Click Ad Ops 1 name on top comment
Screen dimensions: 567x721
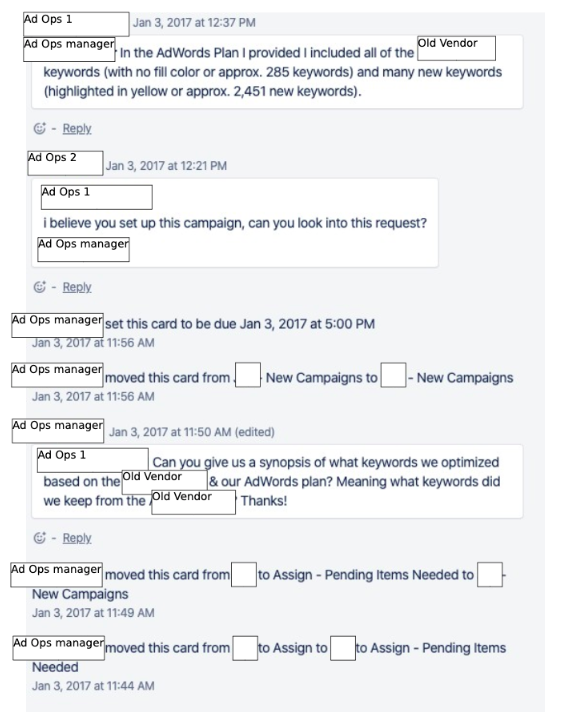pos(76,24)
